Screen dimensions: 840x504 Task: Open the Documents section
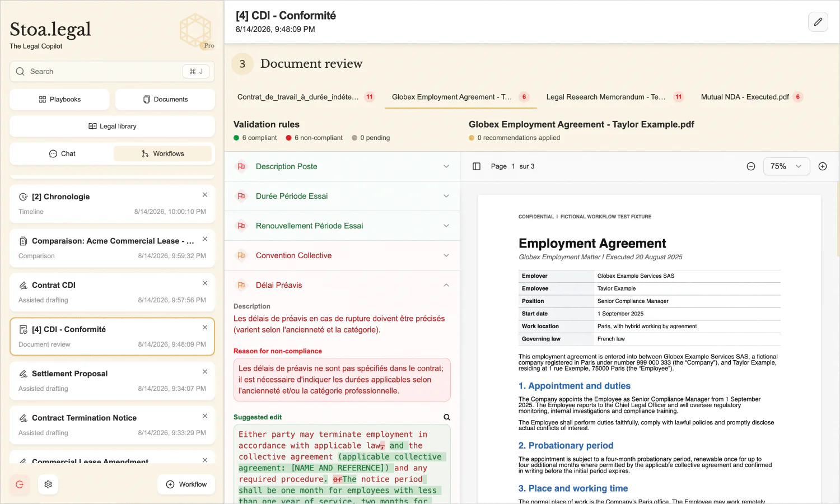165,99
